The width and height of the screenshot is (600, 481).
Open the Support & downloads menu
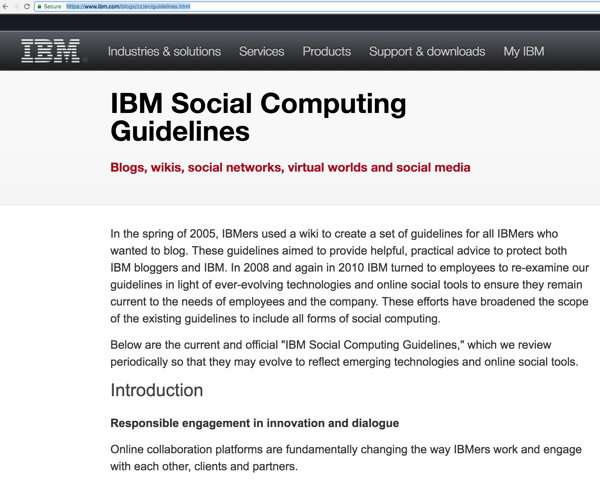pos(427,51)
